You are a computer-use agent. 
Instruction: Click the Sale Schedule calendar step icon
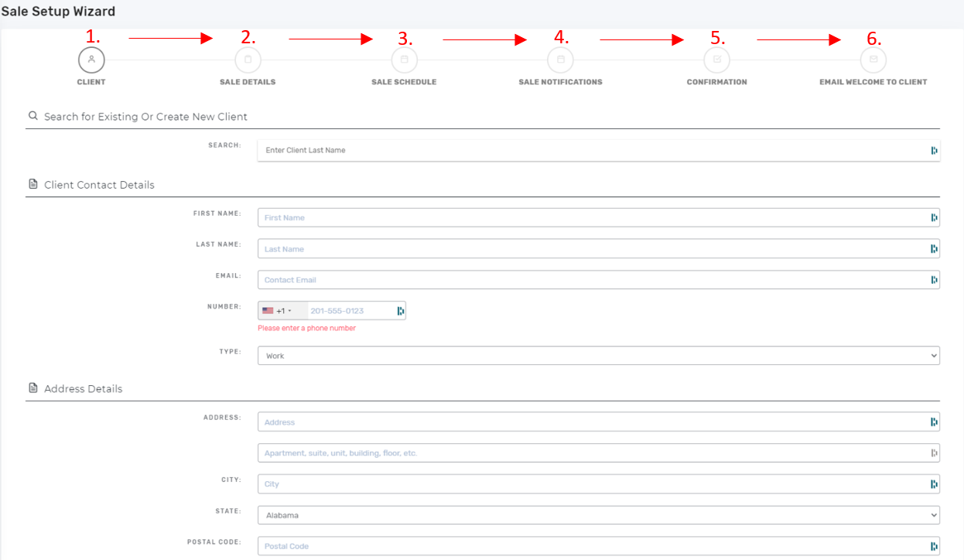click(404, 59)
